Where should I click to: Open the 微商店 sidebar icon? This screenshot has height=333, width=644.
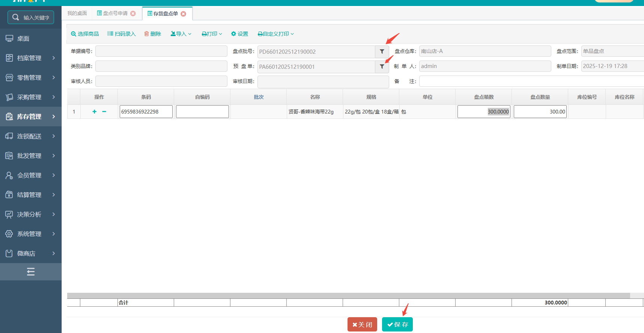9,253
